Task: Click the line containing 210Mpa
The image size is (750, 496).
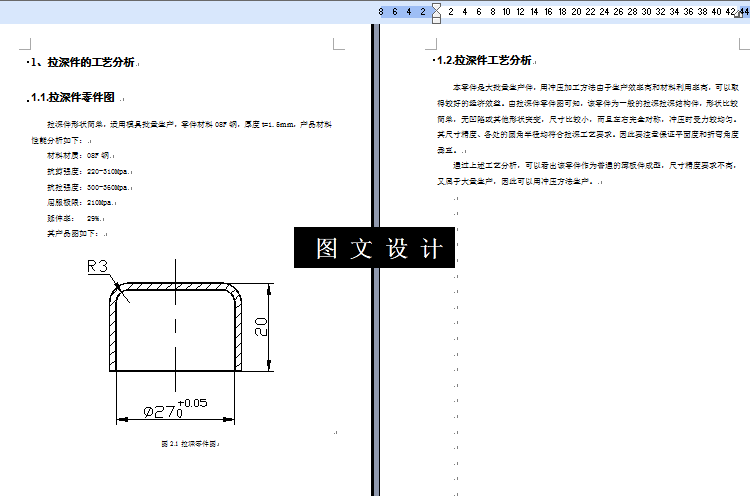Action: pos(81,203)
